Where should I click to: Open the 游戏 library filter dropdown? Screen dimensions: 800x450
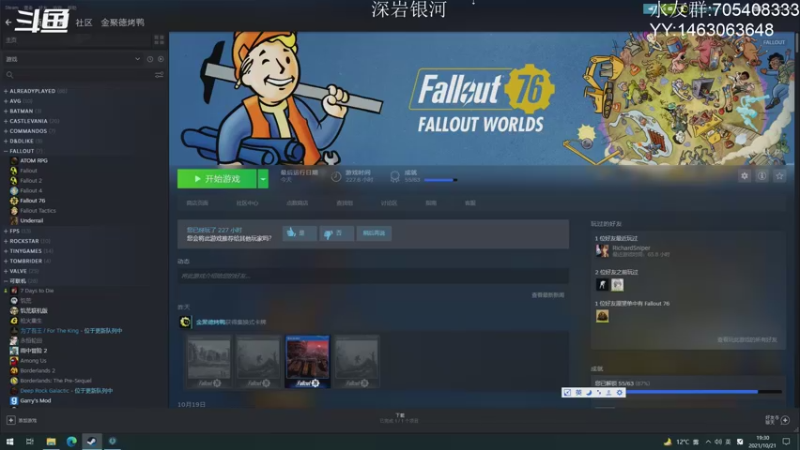(x=72, y=59)
